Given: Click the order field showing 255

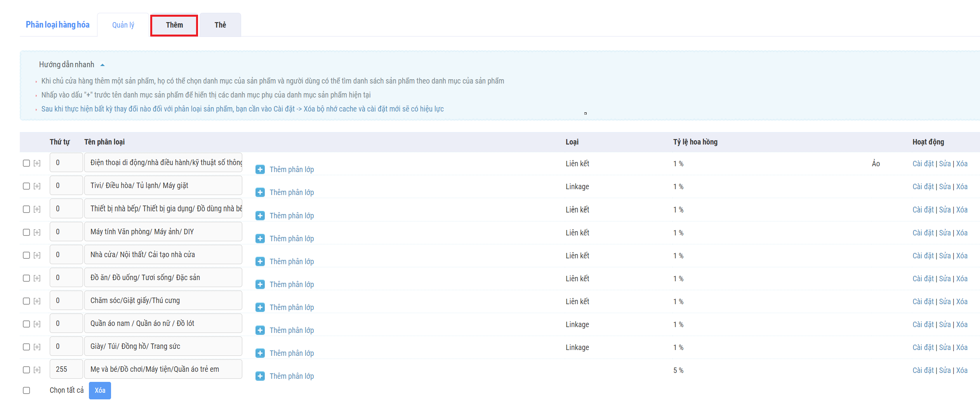Looking at the screenshot, I should tap(66, 369).
